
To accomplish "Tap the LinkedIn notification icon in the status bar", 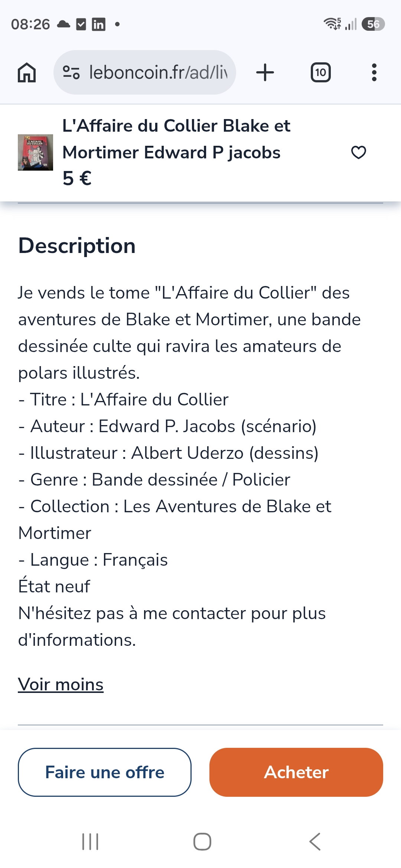I will (98, 24).
